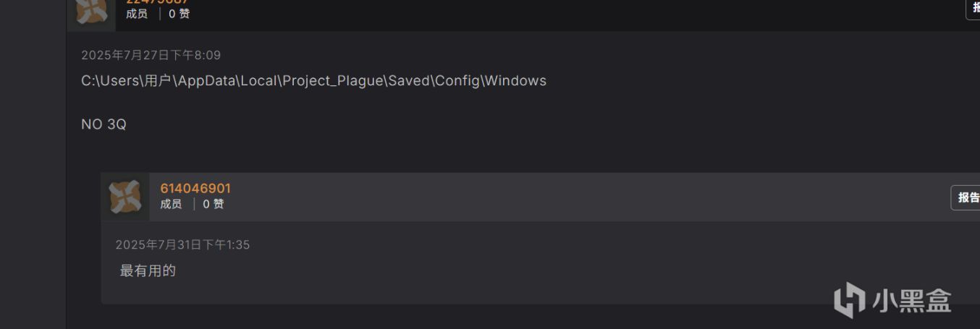The image size is (980, 329).
Task: Open the 2025年7月27日下午8:09 timestamp link
Action: 151,55
